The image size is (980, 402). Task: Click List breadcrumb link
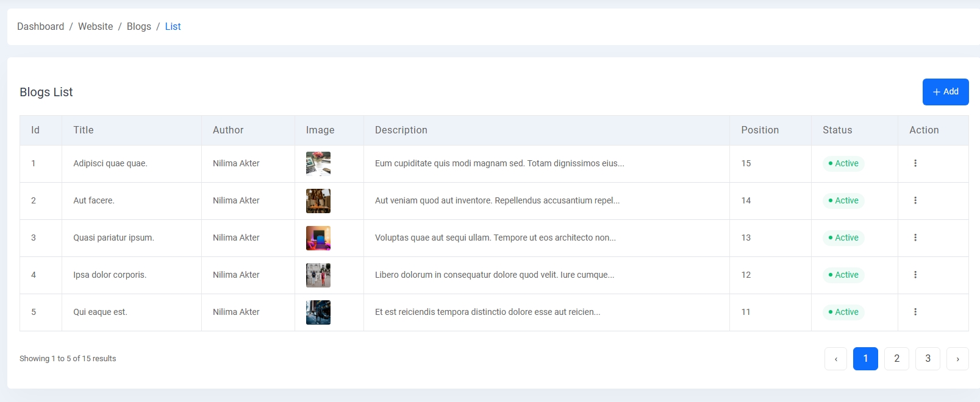173,27
